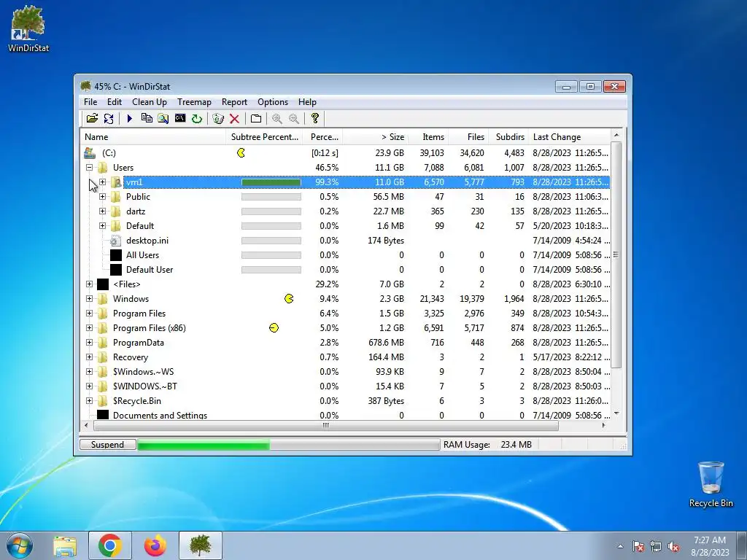Click the scroll-down arrow of tree list

click(616, 413)
